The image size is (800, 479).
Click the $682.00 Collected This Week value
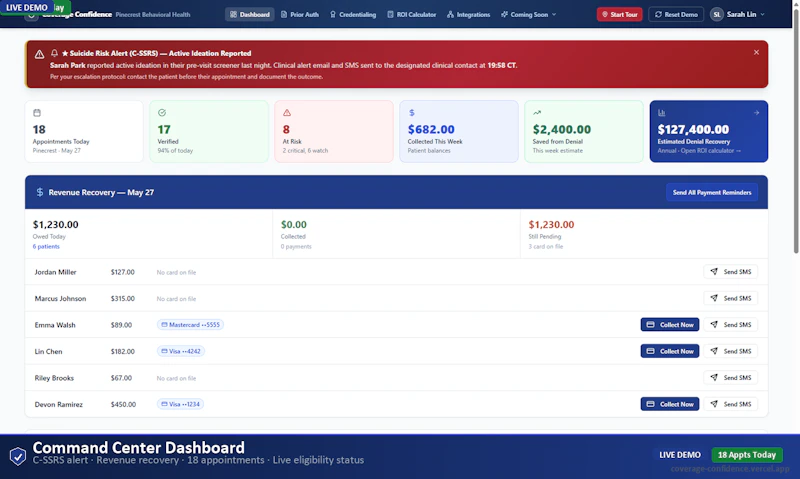pyautogui.click(x=431, y=130)
